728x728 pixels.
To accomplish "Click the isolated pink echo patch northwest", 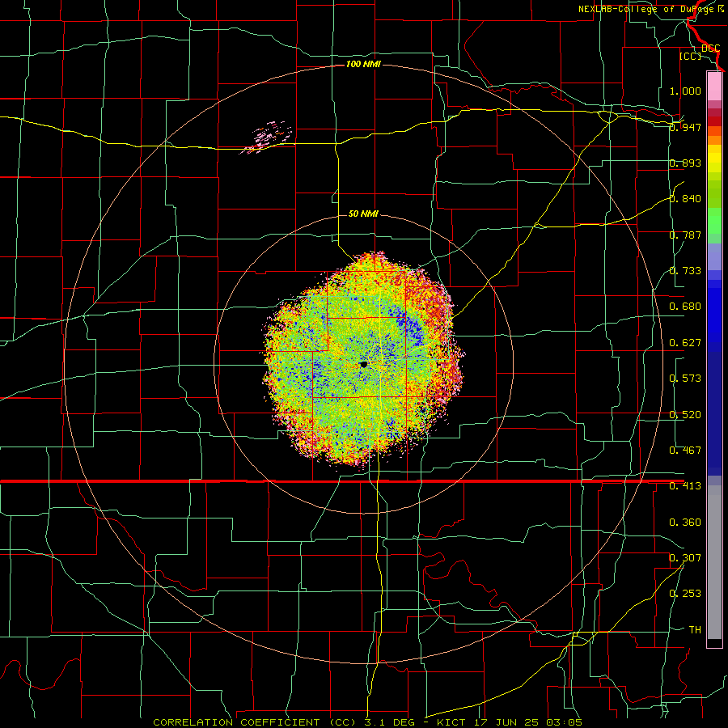I will (266, 138).
